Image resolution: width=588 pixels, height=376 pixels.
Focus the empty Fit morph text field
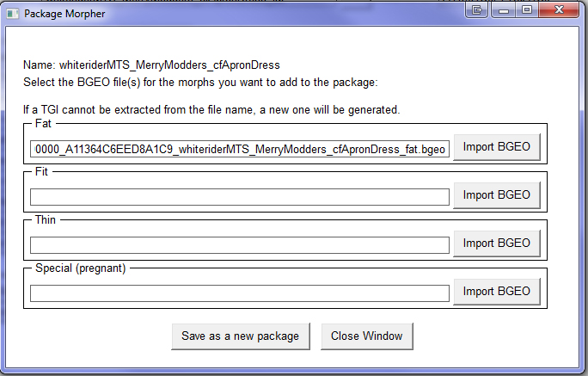(x=240, y=197)
